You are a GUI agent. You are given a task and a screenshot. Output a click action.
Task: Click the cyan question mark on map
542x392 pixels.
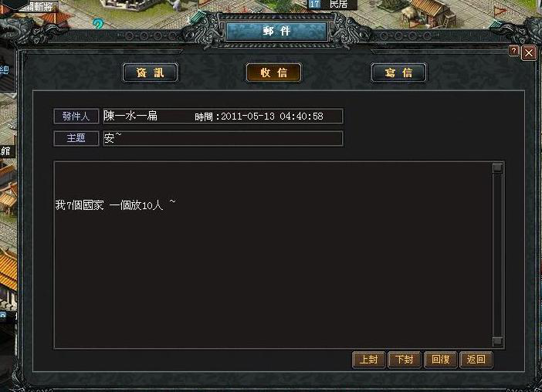[98, 24]
